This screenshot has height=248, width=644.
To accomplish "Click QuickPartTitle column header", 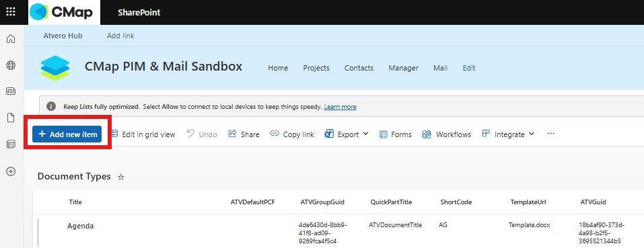I will [x=391, y=202].
